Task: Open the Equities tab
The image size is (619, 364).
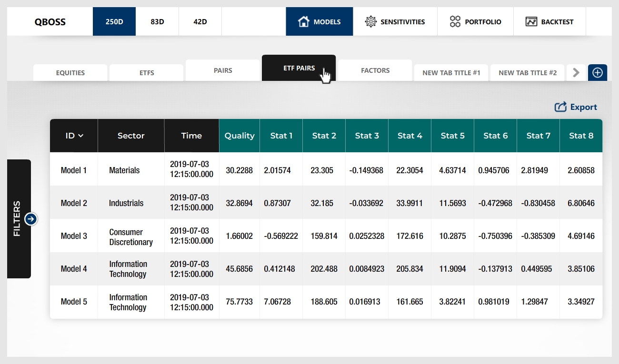Action: pyautogui.click(x=70, y=73)
